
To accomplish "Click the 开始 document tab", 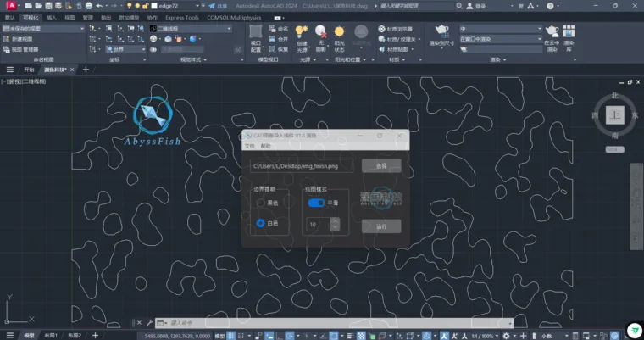I will coord(29,70).
